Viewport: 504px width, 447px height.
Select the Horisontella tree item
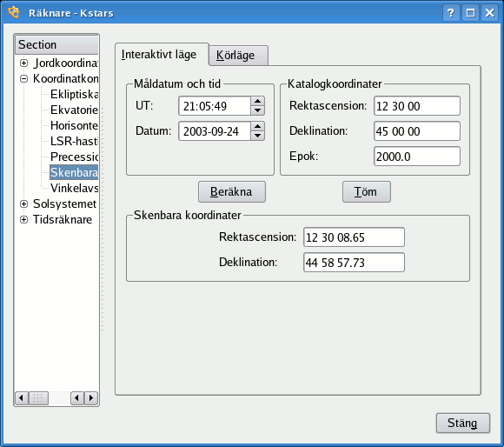[74, 125]
